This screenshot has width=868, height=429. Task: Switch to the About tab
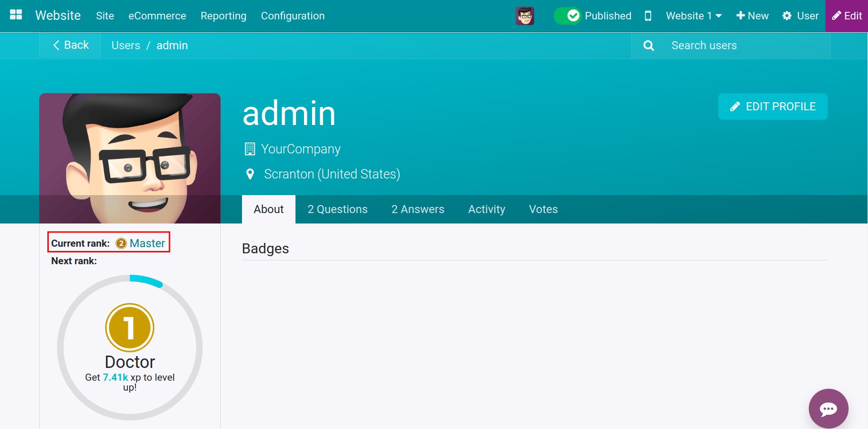point(268,209)
